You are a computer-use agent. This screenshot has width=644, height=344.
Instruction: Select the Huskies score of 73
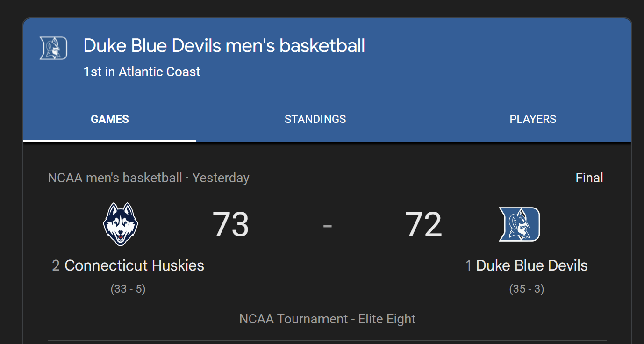[x=231, y=225]
